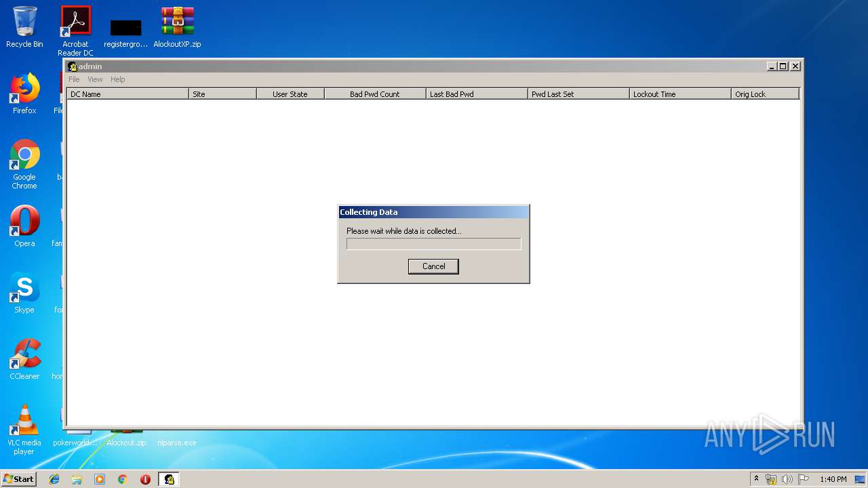The height and width of the screenshot is (488, 868).
Task: Sort by Bad Pwd Count column
Action: pos(375,94)
